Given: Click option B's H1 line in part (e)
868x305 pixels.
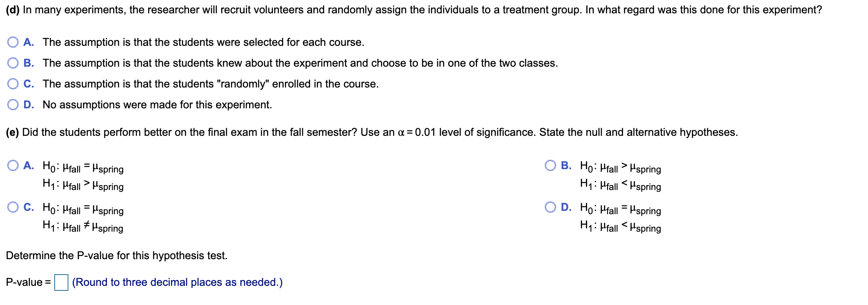Looking at the screenshot, I should tap(621, 184).
